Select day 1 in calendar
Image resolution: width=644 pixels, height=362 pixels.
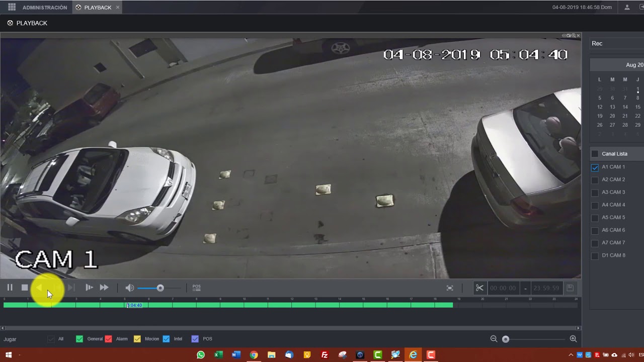tap(637, 89)
